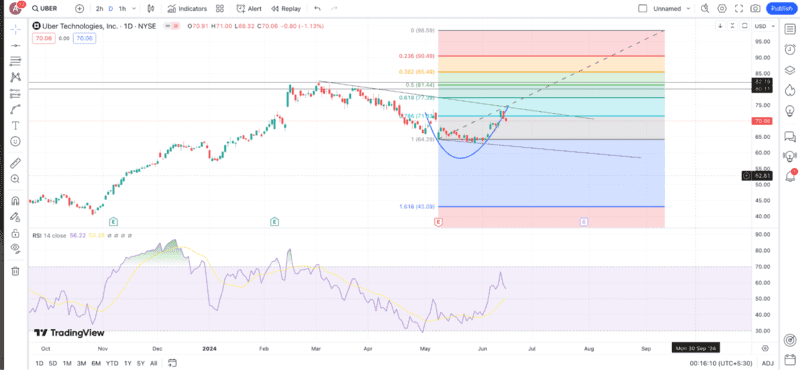Toggle ADJ adjusted data setting

767,363
